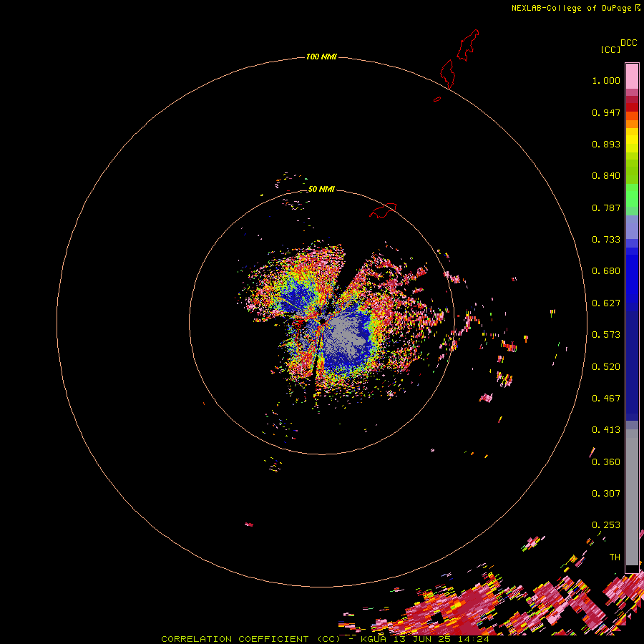Screen dimensions: 644x644
Task: Click the [CC] units label
Action: pos(610,49)
